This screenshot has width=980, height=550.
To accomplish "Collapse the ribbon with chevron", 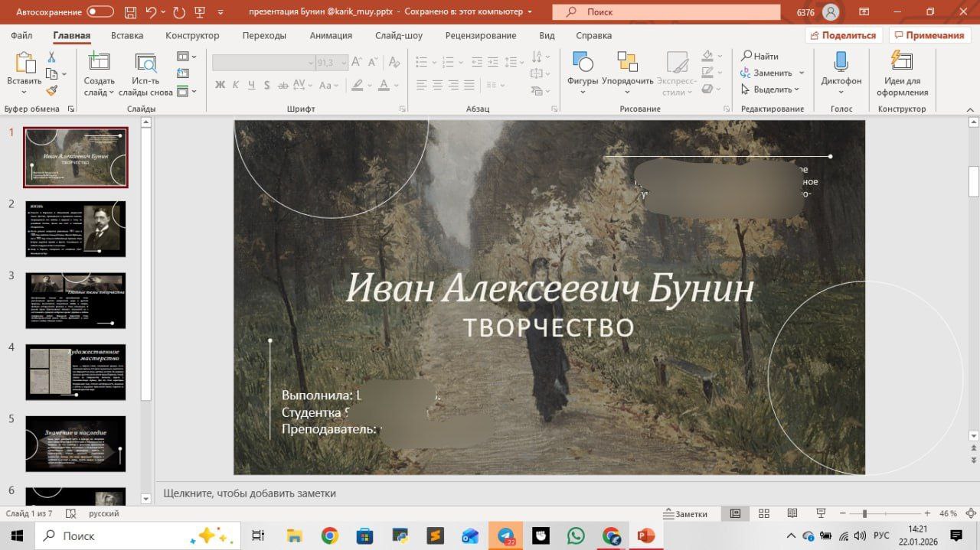I will (x=969, y=109).
